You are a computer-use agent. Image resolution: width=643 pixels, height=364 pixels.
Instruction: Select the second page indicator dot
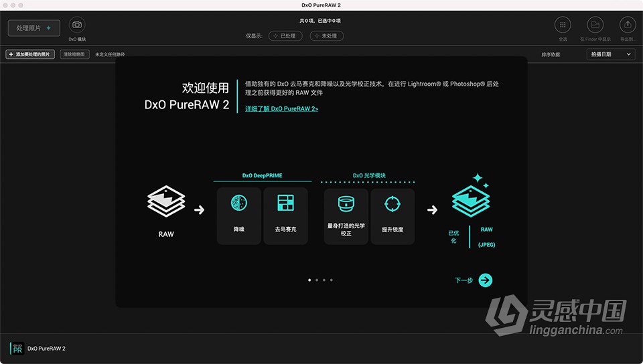[317, 280]
